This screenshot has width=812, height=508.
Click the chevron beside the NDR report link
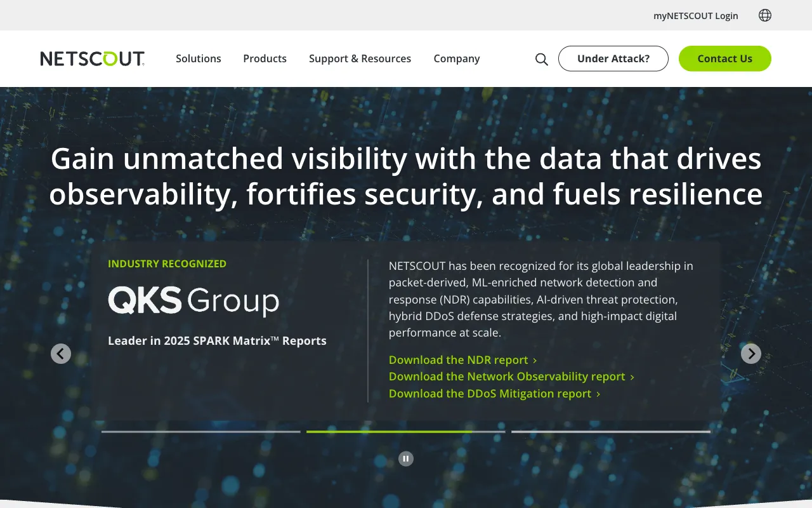pyautogui.click(x=535, y=360)
